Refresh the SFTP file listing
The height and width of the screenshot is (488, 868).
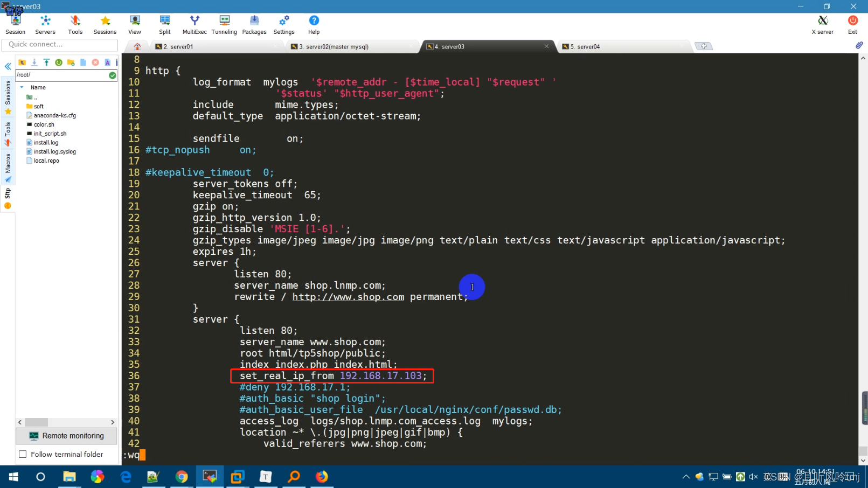[59, 62]
